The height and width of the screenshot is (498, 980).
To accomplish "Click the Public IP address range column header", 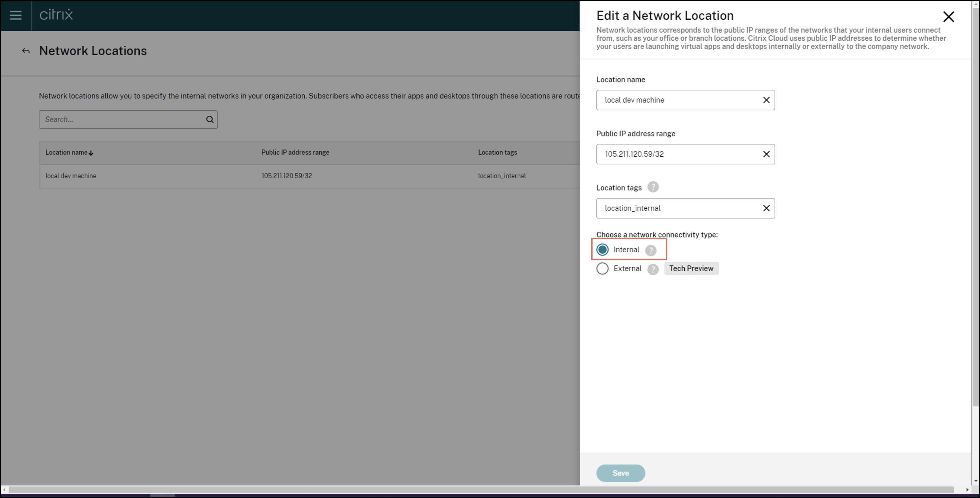I will click(x=295, y=152).
